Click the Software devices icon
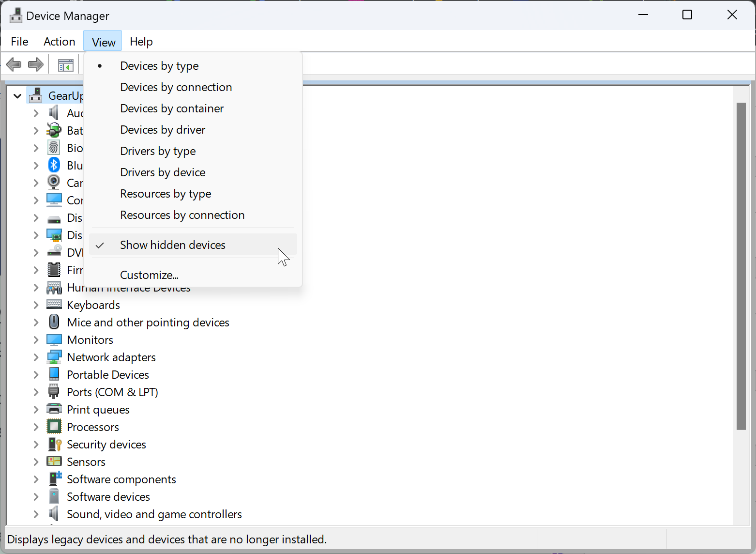The height and width of the screenshot is (554, 756). click(x=54, y=496)
